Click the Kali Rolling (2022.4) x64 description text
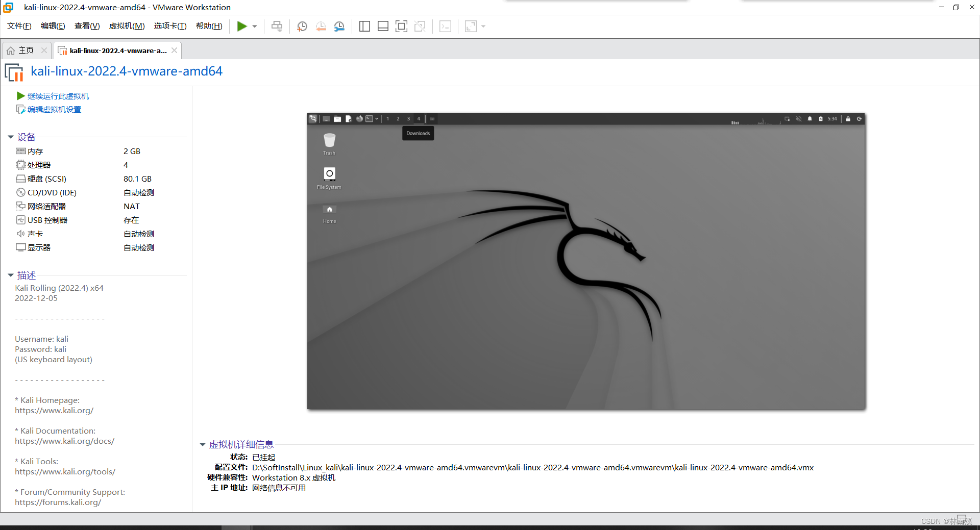 tap(59, 288)
